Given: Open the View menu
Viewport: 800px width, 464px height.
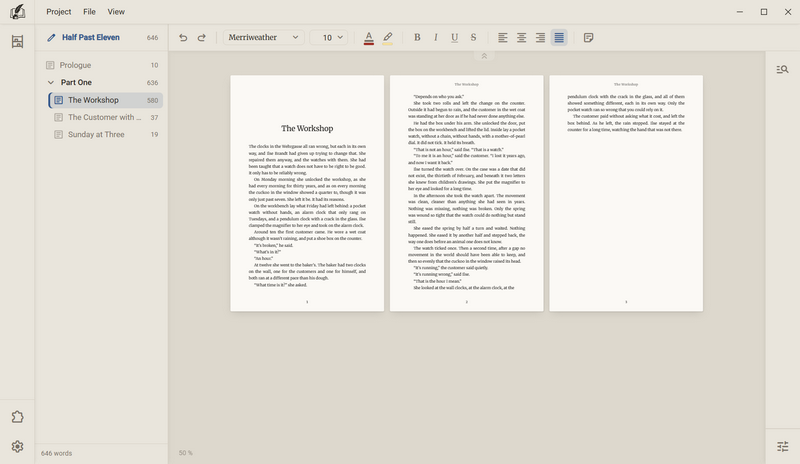Looking at the screenshot, I should click(x=116, y=12).
